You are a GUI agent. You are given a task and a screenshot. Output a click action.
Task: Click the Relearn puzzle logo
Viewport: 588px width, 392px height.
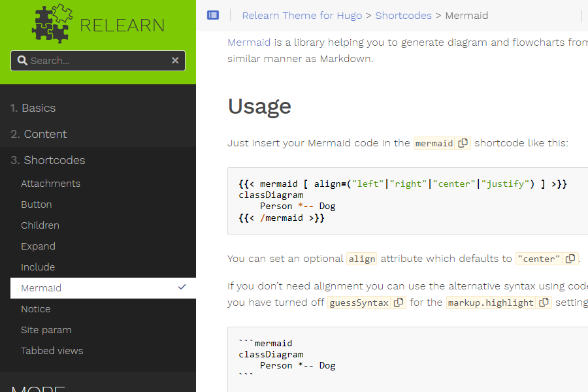point(52,23)
